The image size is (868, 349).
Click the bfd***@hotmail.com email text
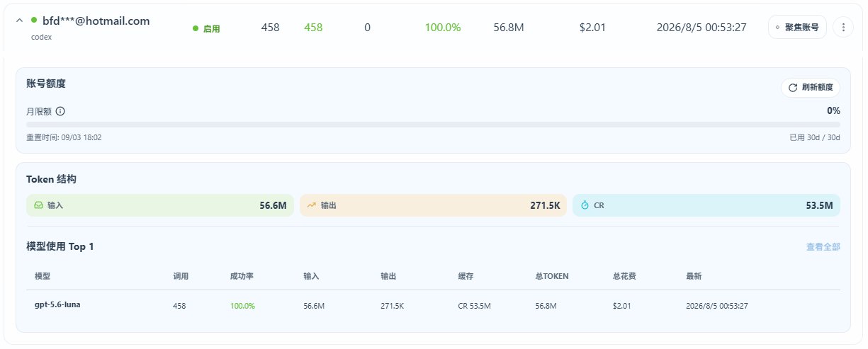(x=96, y=21)
